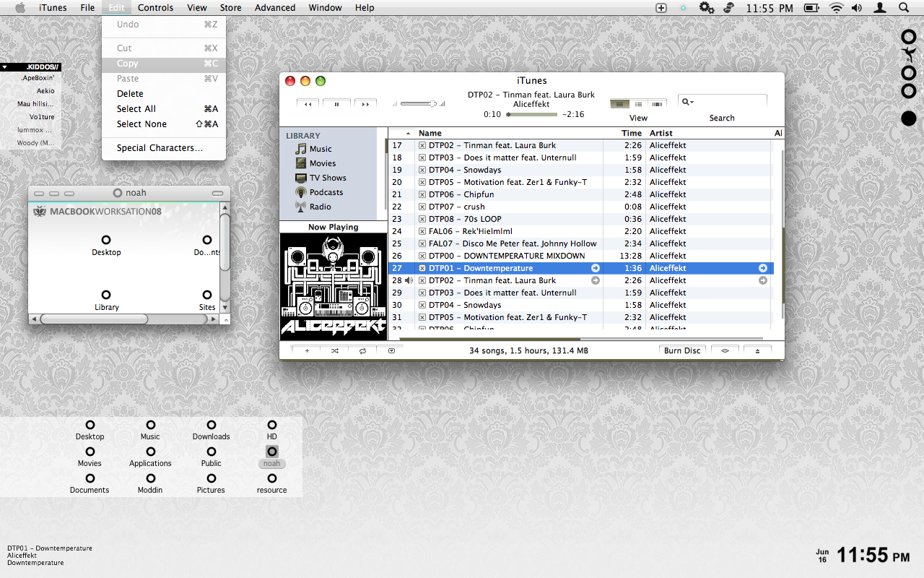Open search field magnifier dropdown

[688, 102]
